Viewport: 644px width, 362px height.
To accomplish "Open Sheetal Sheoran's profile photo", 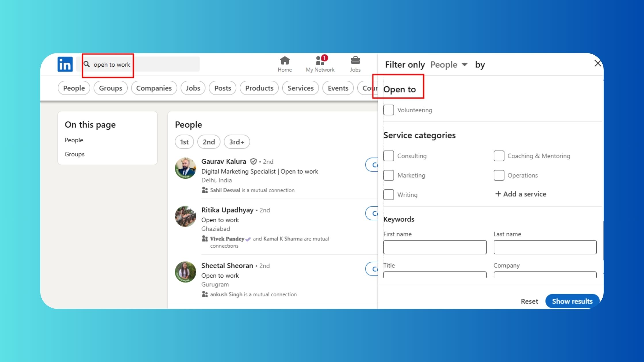I will click(x=185, y=272).
